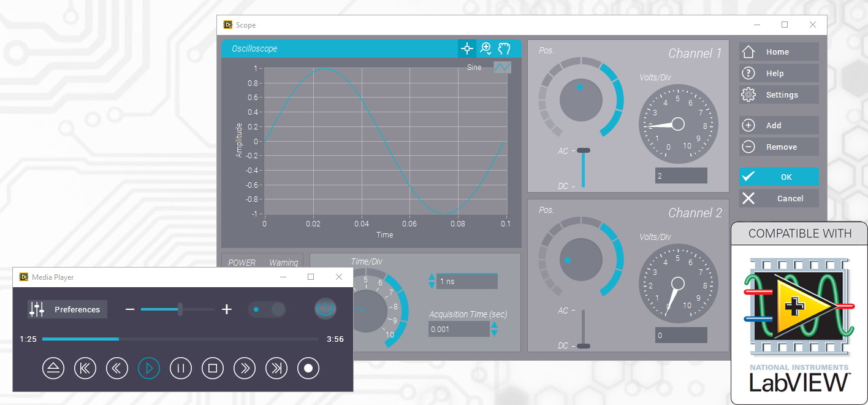Decrease the Acquisition Time value
Viewport: 868px width, 405px height.
click(x=494, y=333)
